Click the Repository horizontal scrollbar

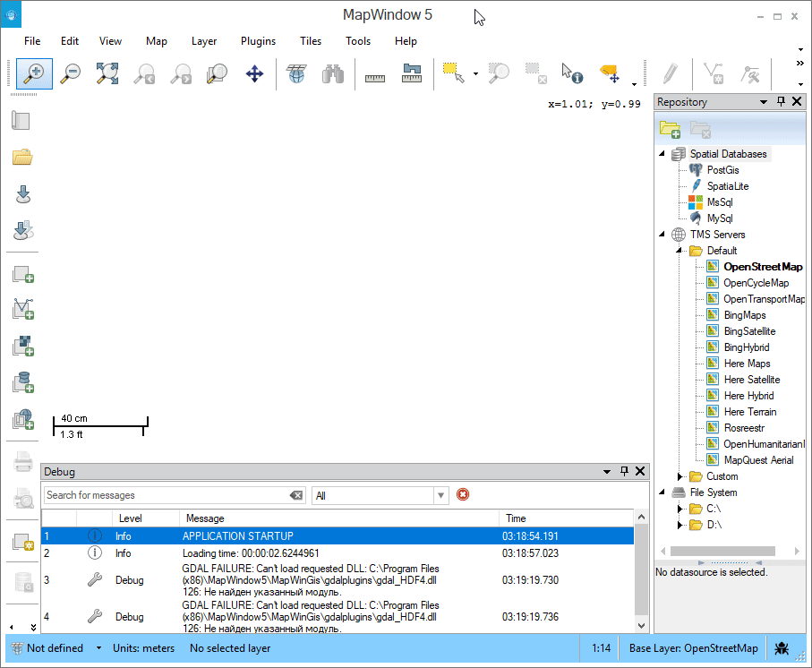coord(722,551)
